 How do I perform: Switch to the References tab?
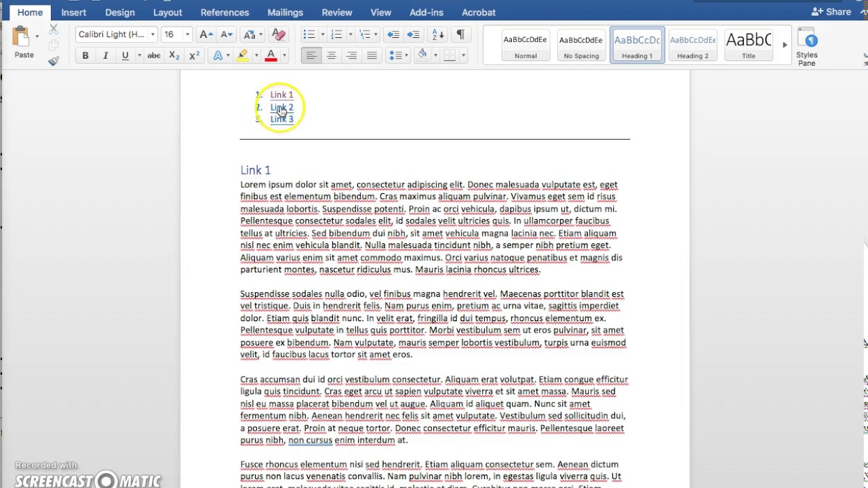(x=224, y=12)
